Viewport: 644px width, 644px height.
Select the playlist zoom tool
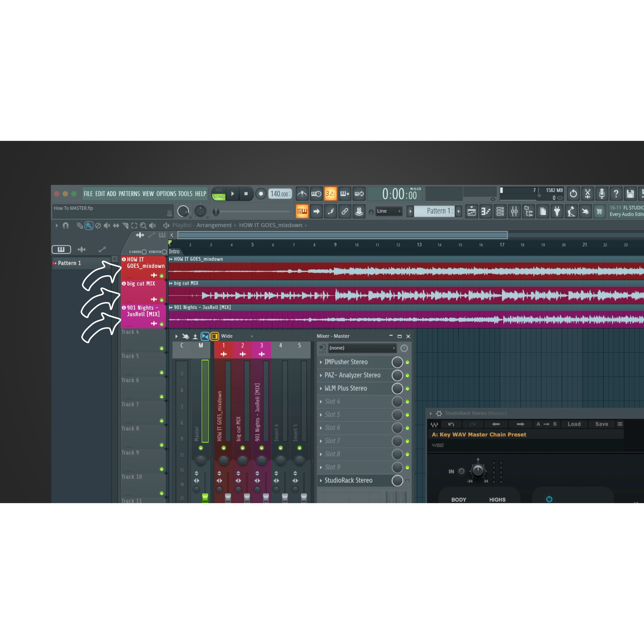[143, 226]
